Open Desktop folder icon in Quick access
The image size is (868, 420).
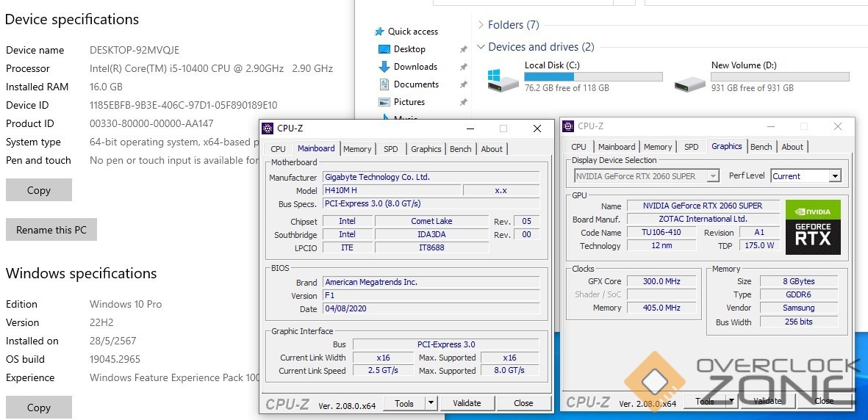tap(384, 49)
